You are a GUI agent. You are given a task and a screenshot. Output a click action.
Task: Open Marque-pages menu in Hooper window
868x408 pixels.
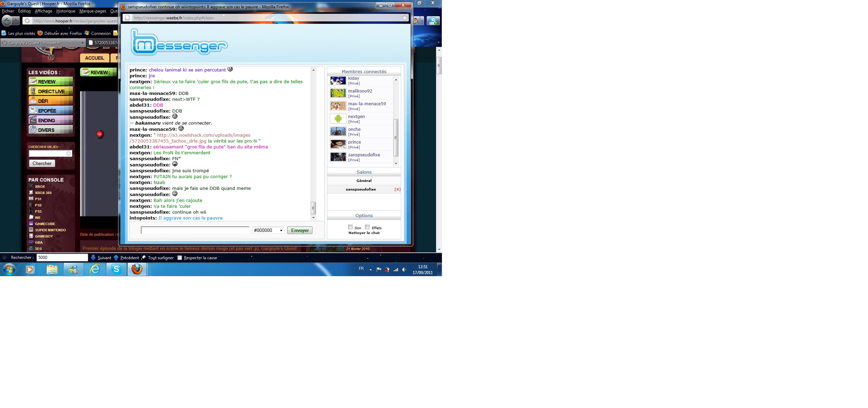pos(93,11)
